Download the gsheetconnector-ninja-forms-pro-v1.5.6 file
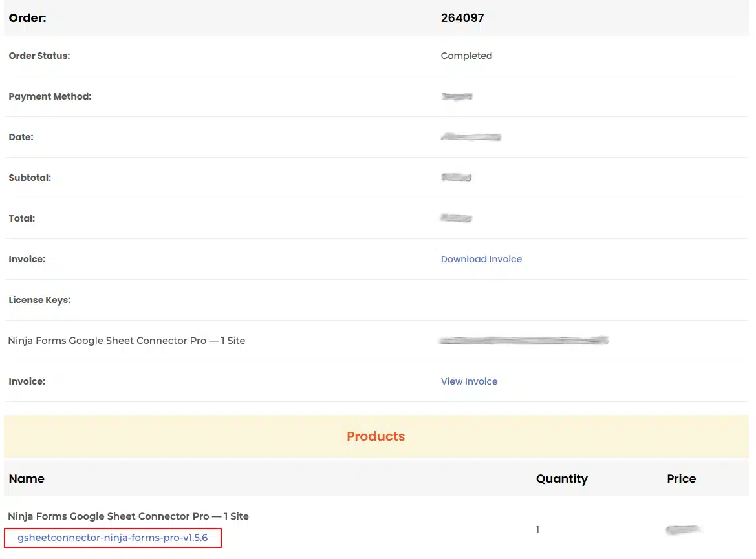Screen dimensions: 756x559 point(113,538)
